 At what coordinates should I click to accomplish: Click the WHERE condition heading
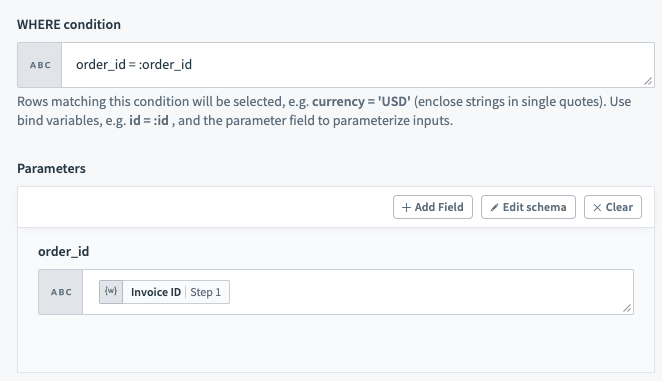pos(69,24)
